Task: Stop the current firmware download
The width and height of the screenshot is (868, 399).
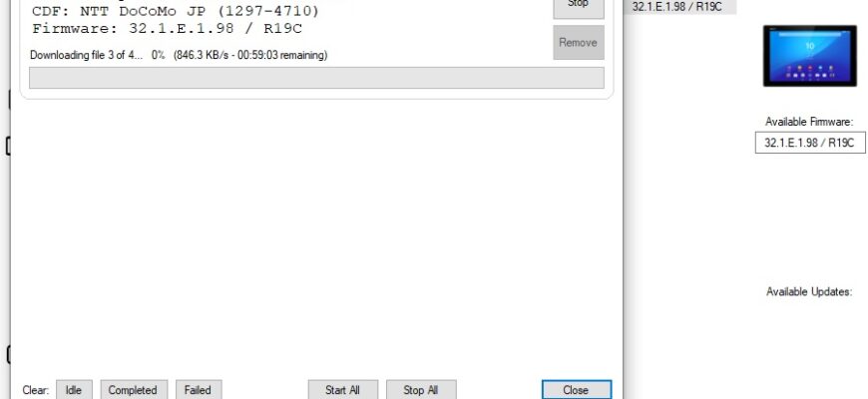Action: pos(579,8)
